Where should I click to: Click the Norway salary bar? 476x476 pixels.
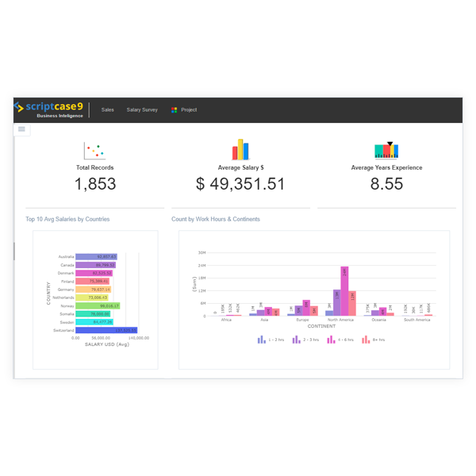pyautogui.click(x=98, y=305)
